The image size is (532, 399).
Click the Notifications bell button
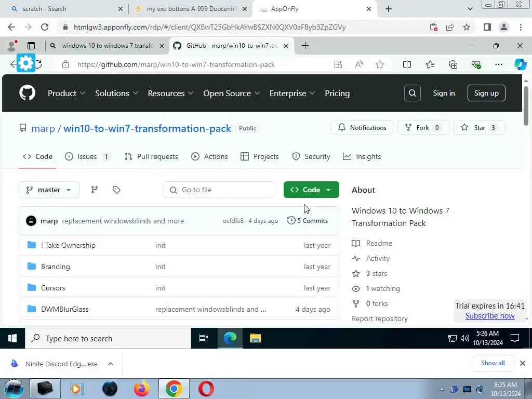pyautogui.click(x=362, y=128)
